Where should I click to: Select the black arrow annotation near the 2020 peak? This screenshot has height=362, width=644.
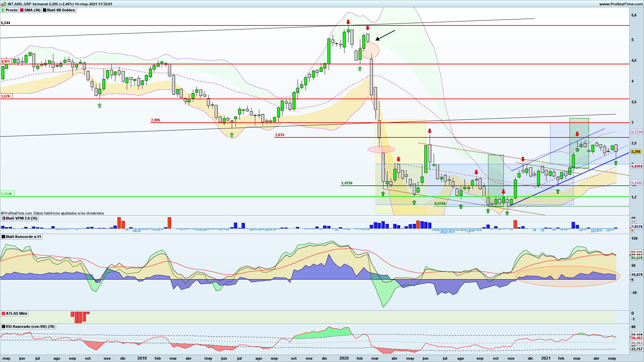(x=385, y=35)
